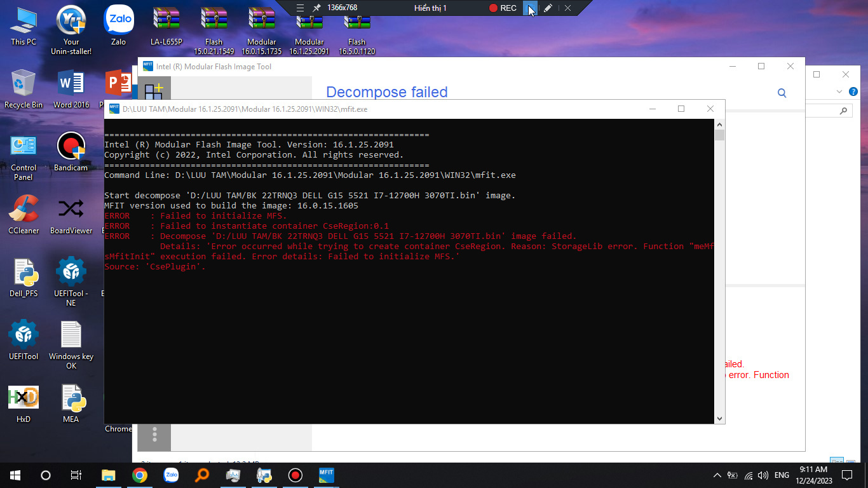Launch Bandicam from the desktop icon
This screenshot has height=488, width=868.
pyautogui.click(x=71, y=152)
